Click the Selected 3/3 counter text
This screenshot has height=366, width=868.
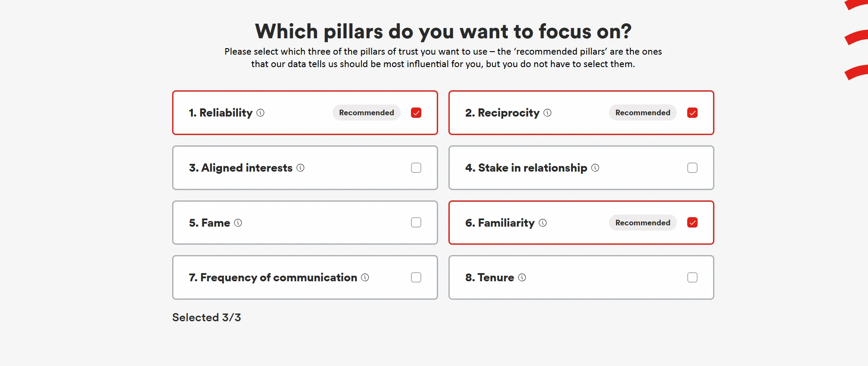tap(207, 317)
